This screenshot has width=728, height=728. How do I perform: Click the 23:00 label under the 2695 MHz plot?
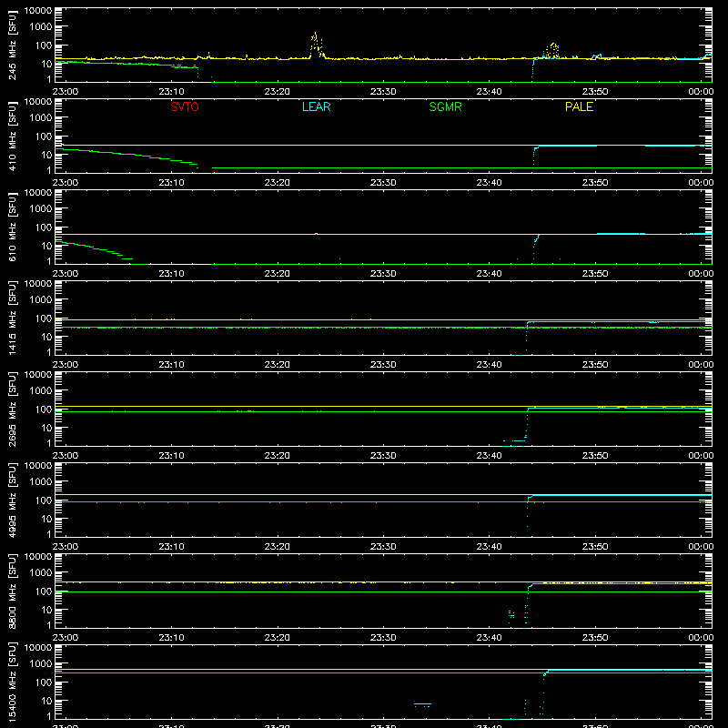(66, 456)
